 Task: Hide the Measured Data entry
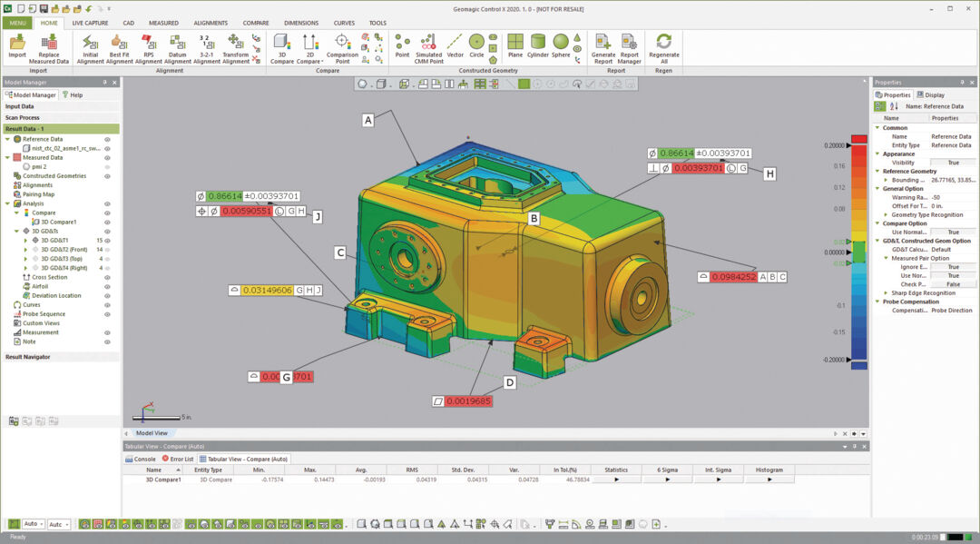105,157
